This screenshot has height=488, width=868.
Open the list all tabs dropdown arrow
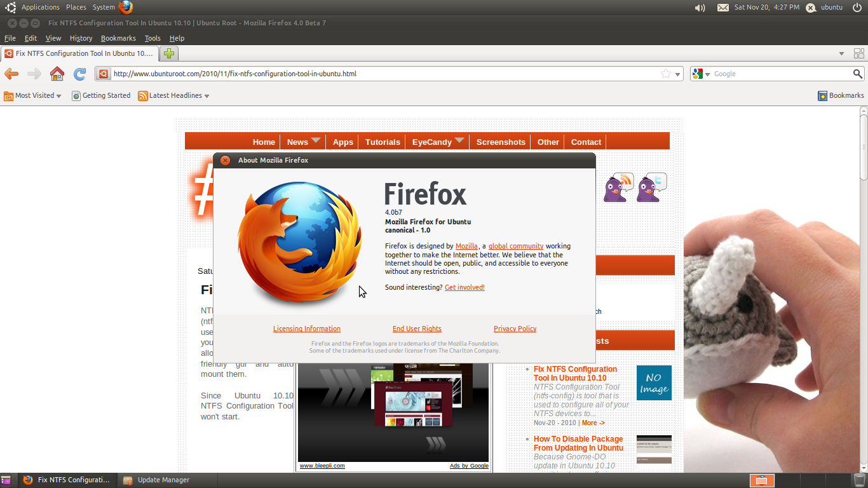[x=842, y=53]
